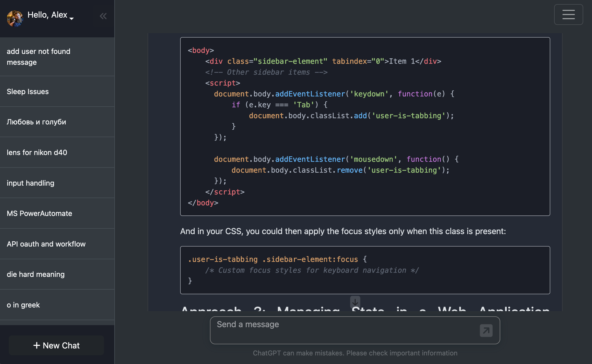Click the 'And in your CSS' paragraph text
Image resolution: width=592 pixels, height=364 pixels.
coord(343,231)
